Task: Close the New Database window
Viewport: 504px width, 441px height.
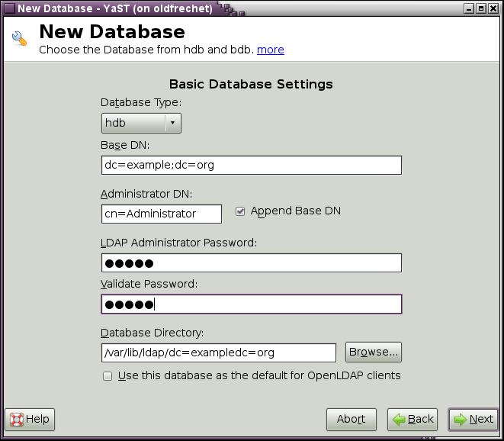Action: coord(494,8)
